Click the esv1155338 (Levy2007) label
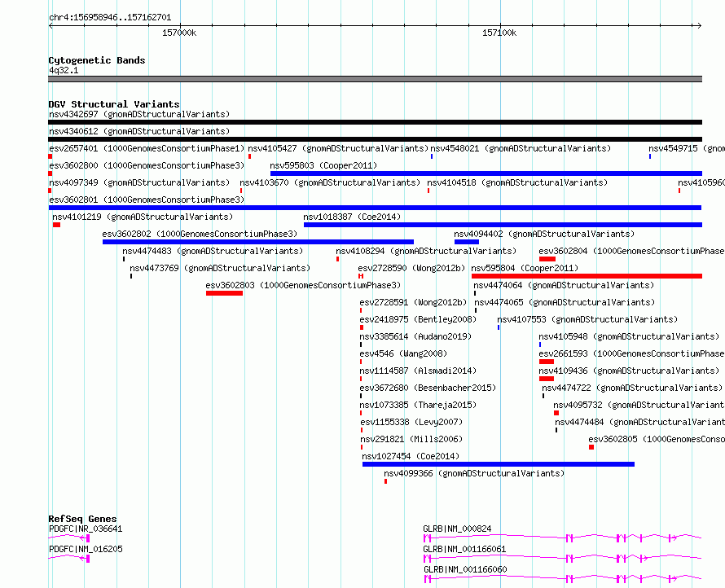 (411, 422)
